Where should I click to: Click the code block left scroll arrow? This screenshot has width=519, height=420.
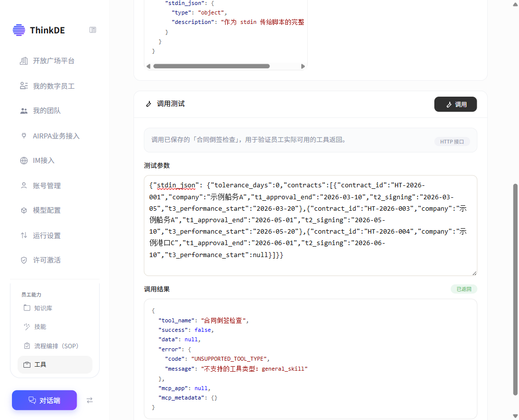tap(148, 66)
